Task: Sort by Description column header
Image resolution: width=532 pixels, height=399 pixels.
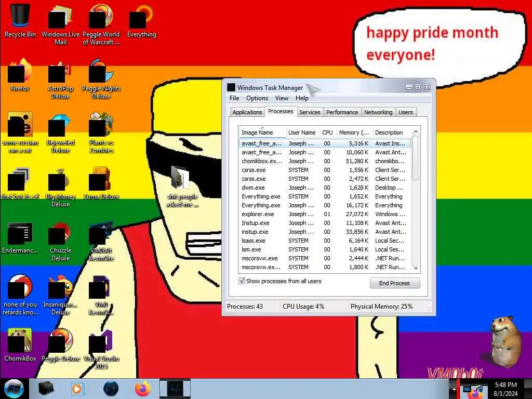Action: [x=392, y=132]
